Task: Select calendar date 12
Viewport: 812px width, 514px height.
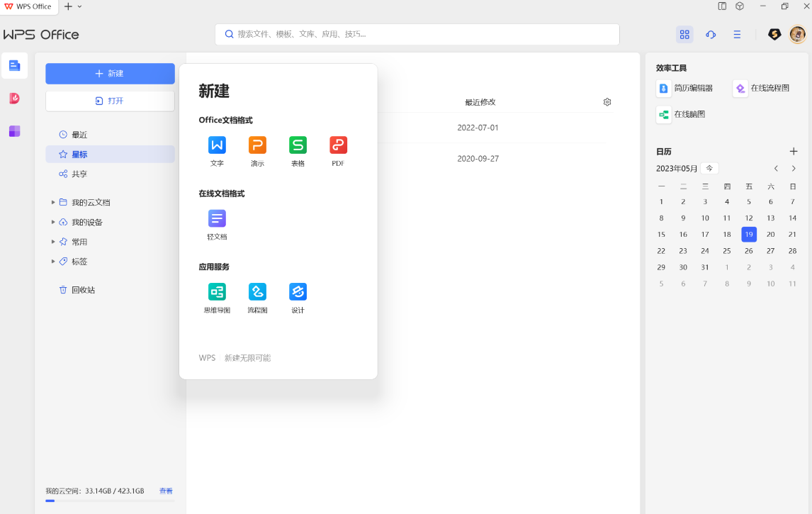Action: tap(749, 218)
